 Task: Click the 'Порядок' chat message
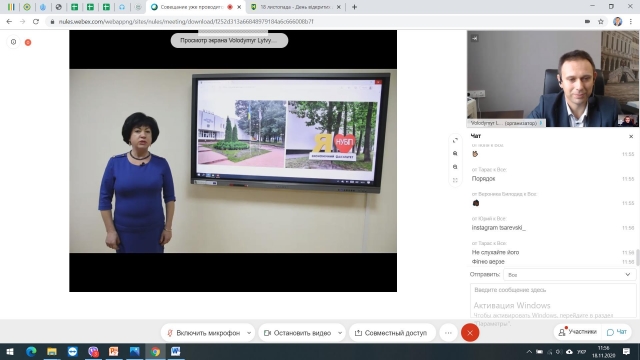(x=483, y=179)
